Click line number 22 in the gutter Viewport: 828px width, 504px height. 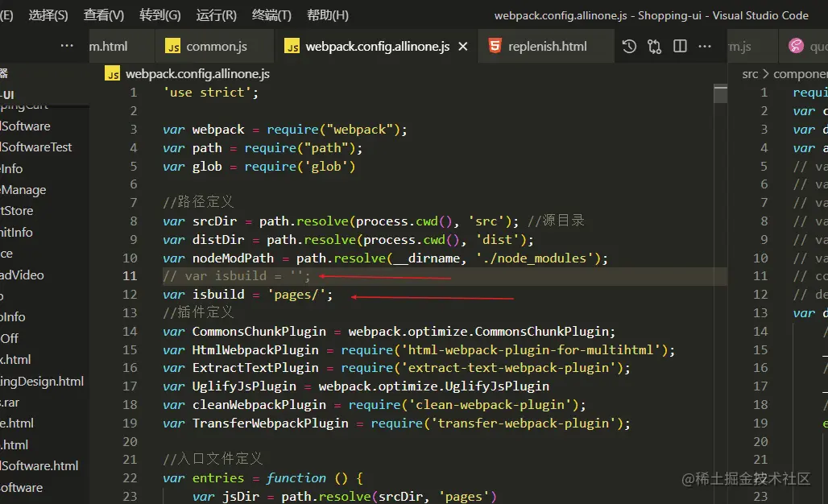tap(130, 478)
